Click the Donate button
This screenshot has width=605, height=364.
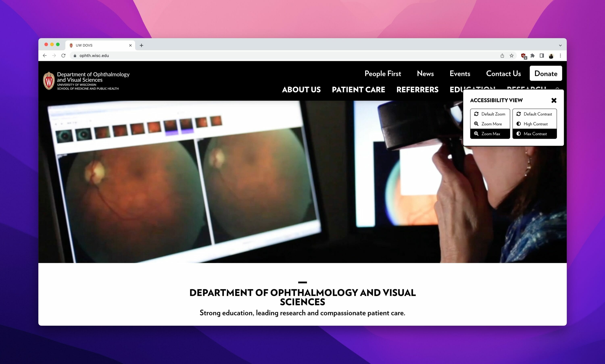pos(546,73)
